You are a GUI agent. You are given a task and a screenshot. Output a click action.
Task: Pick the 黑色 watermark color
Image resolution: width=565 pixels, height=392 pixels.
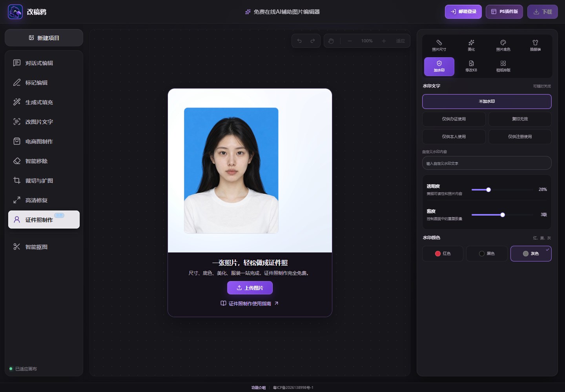487,254
